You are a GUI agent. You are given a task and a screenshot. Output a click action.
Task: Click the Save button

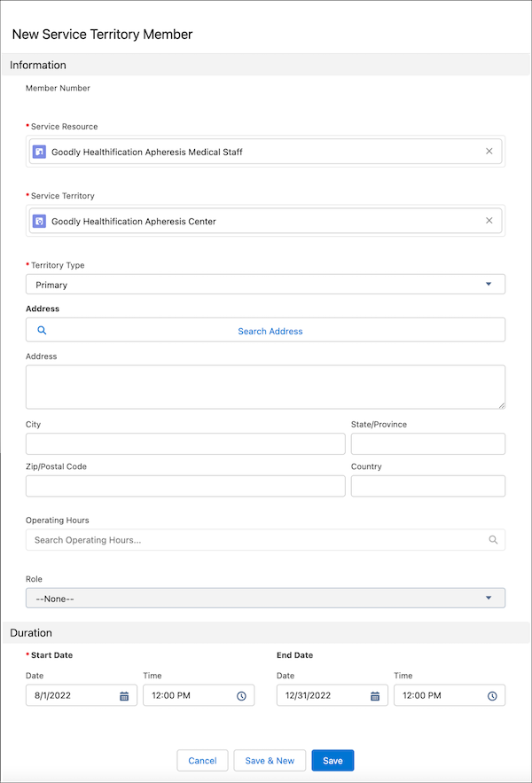click(332, 760)
